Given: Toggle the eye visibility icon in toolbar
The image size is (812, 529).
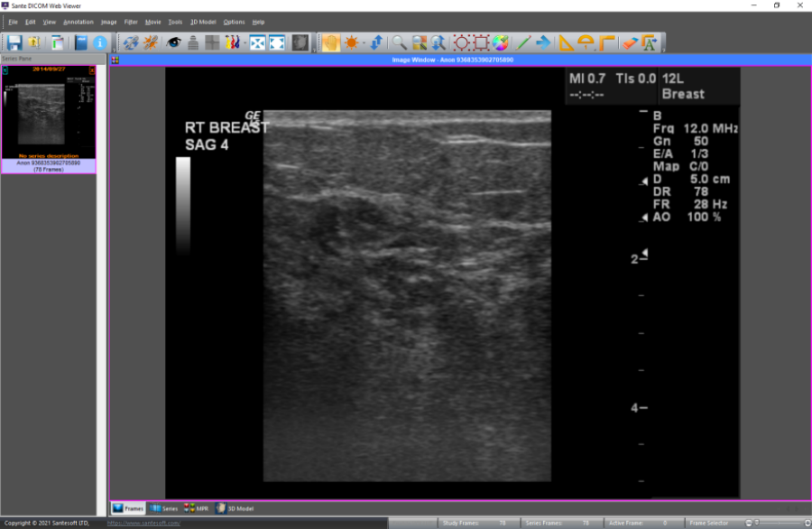Looking at the screenshot, I should pos(174,42).
